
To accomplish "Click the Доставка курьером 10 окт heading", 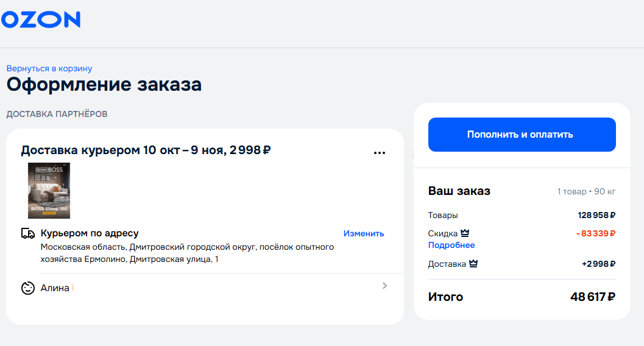I will 146,150.
